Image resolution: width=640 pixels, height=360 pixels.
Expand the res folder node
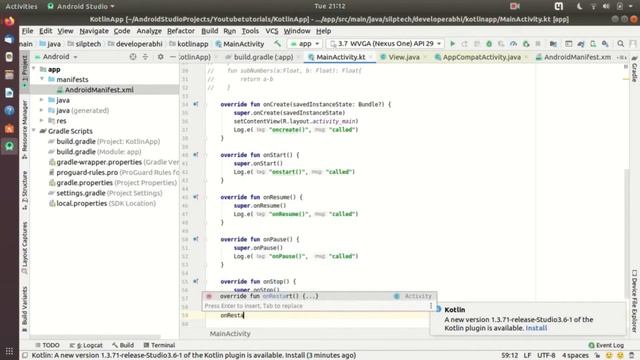42,120
